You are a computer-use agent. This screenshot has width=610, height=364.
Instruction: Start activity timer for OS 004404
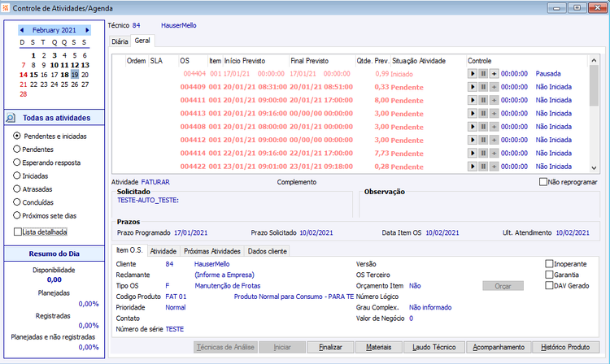[473, 73]
